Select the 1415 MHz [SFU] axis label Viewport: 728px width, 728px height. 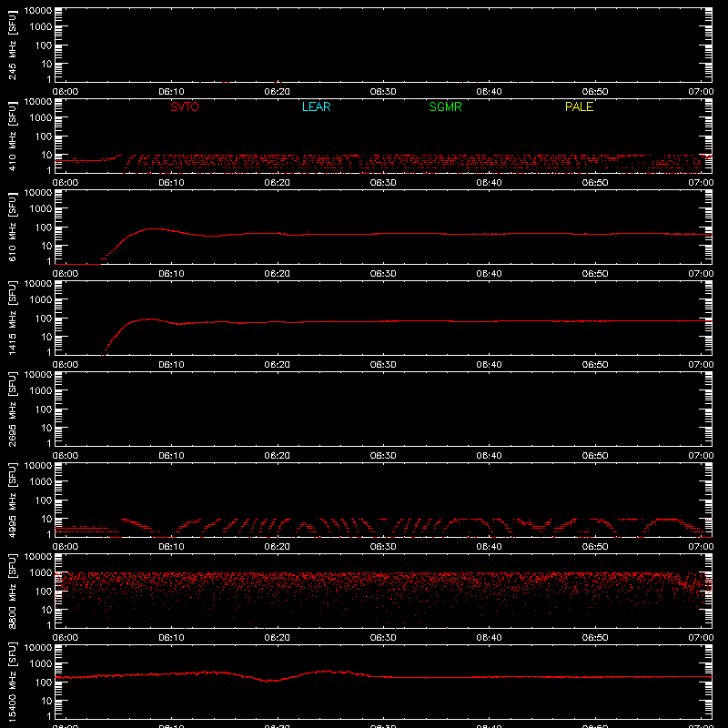tap(13, 318)
